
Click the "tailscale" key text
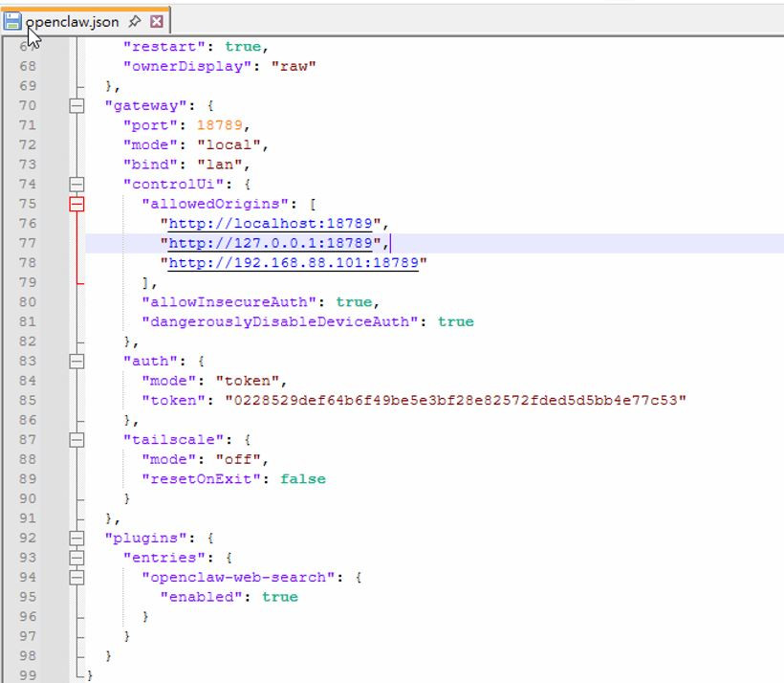coord(173,439)
